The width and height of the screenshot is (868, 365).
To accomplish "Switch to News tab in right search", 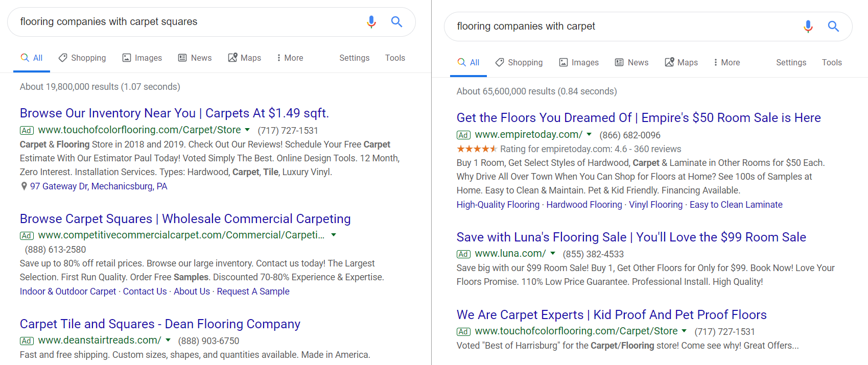I will [x=631, y=62].
